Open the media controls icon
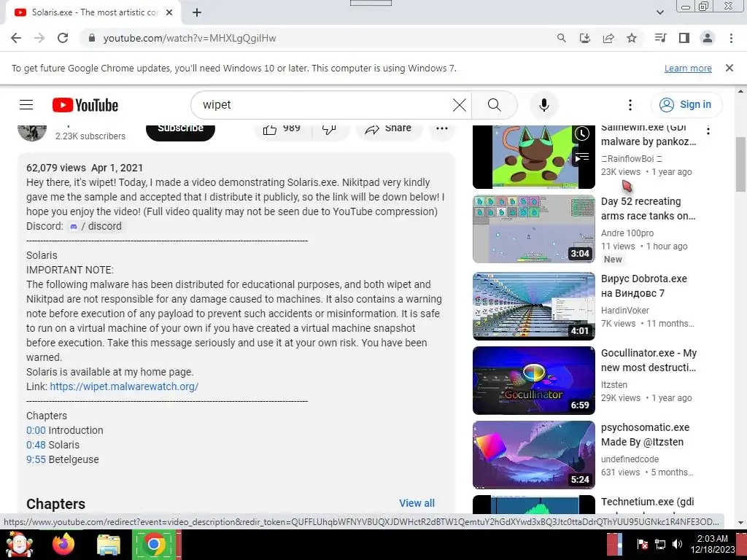Image resolution: width=747 pixels, height=560 pixels. [x=660, y=38]
